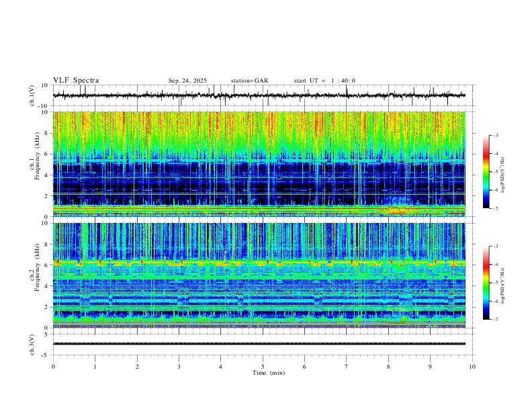Click the "ch.3(V)" axis label
This screenshot has height=411, width=532.
32,345
